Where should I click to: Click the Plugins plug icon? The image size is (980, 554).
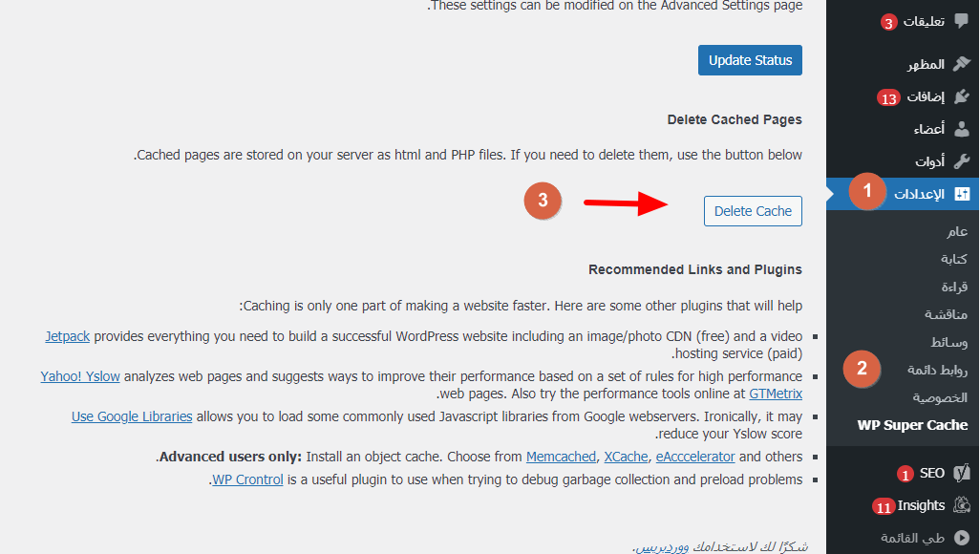pos(961,96)
